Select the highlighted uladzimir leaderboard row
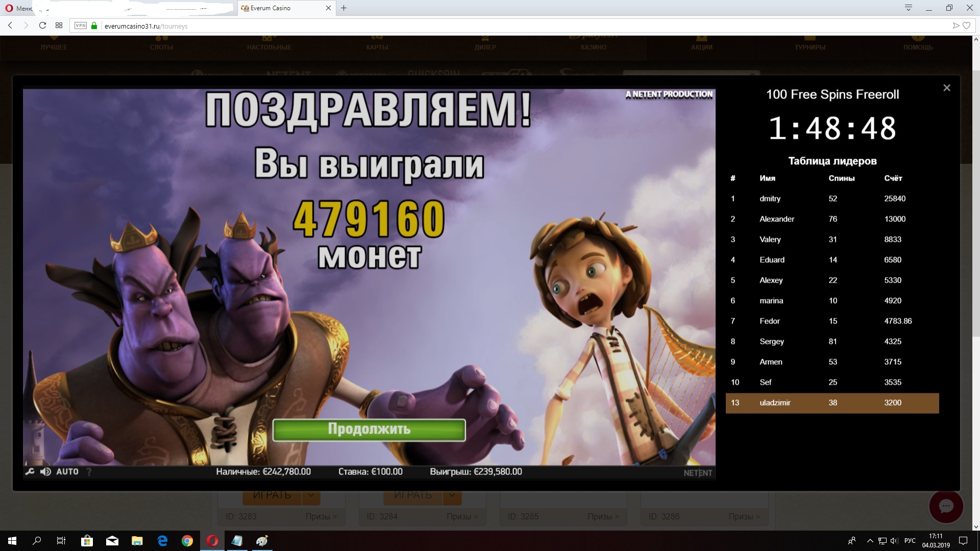The height and width of the screenshot is (551, 980). point(832,403)
